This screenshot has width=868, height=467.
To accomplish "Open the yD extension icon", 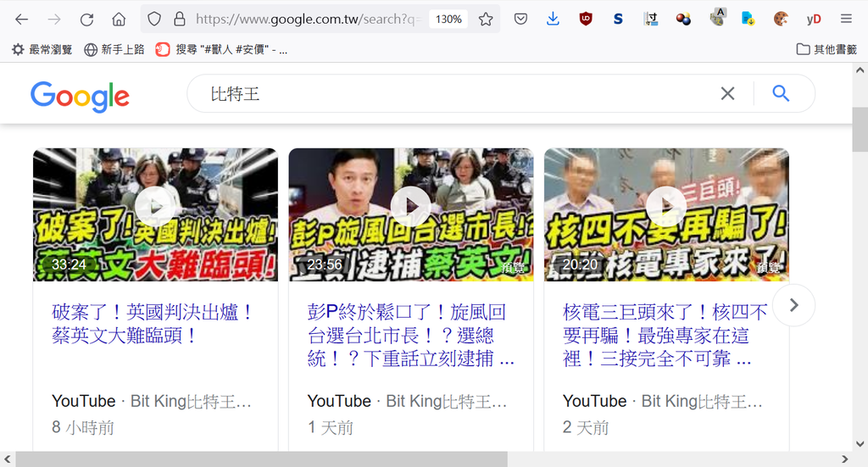I will point(813,19).
